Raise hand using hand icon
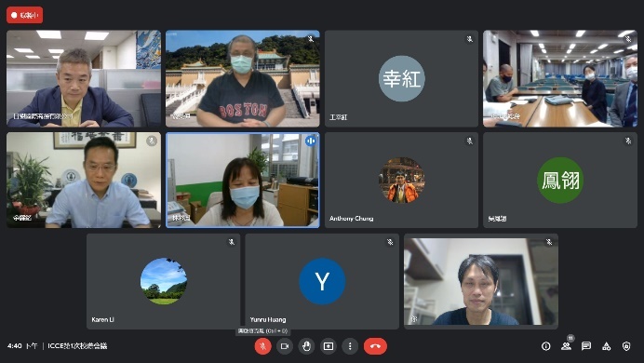Viewport: 644px width, 363px height. click(306, 346)
